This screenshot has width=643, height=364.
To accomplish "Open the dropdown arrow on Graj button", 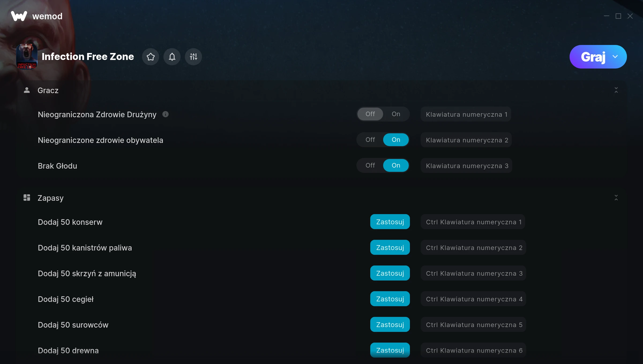I will pyautogui.click(x=615, y=57).
